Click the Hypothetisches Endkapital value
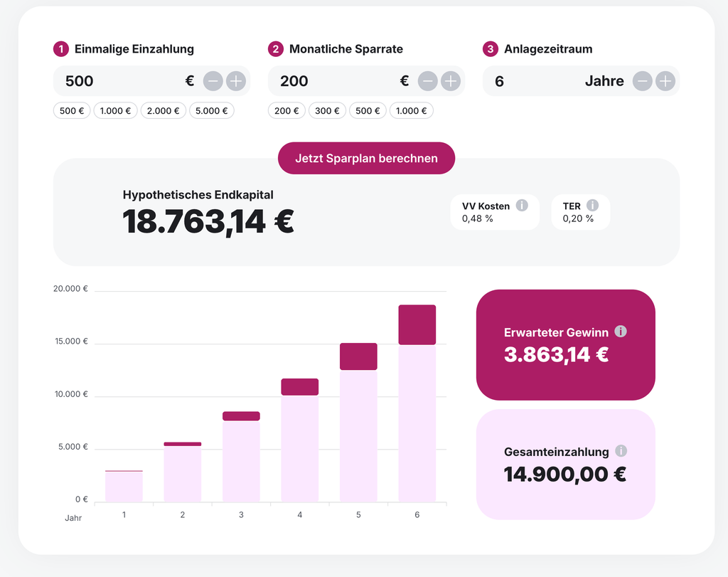Viewport: 728px width, 577px height. (x=207, y=221)
